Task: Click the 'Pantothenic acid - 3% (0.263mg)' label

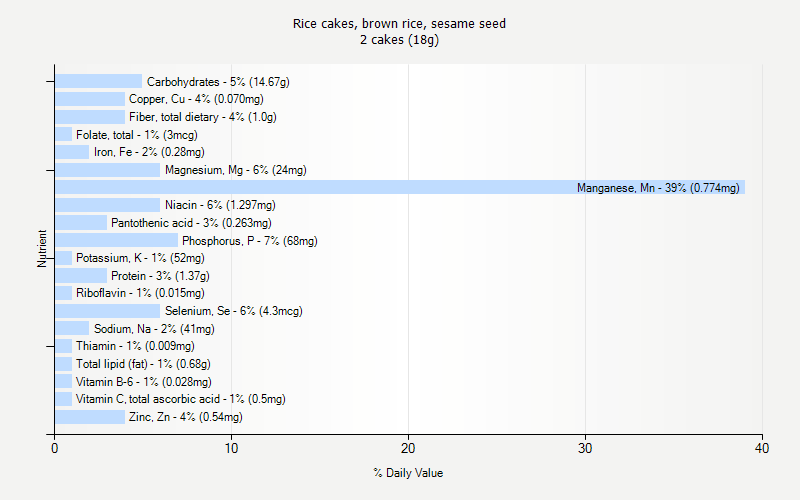Action: (191, 223)
